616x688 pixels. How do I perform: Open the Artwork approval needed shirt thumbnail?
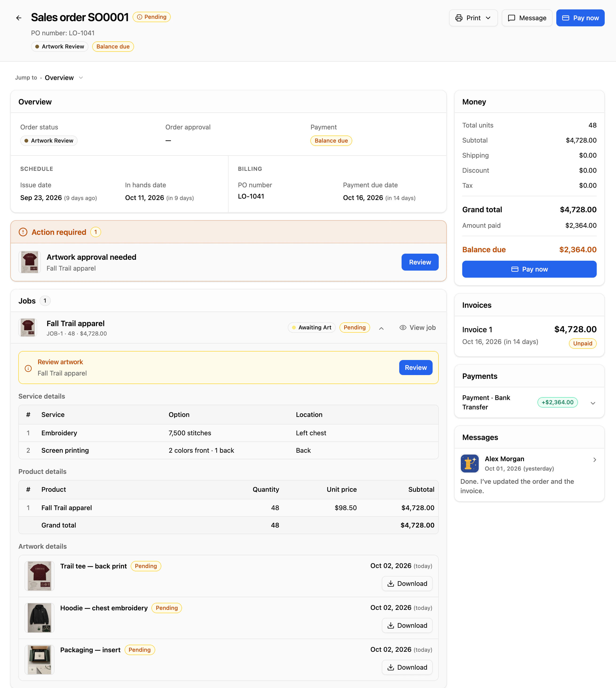[30, 262]
